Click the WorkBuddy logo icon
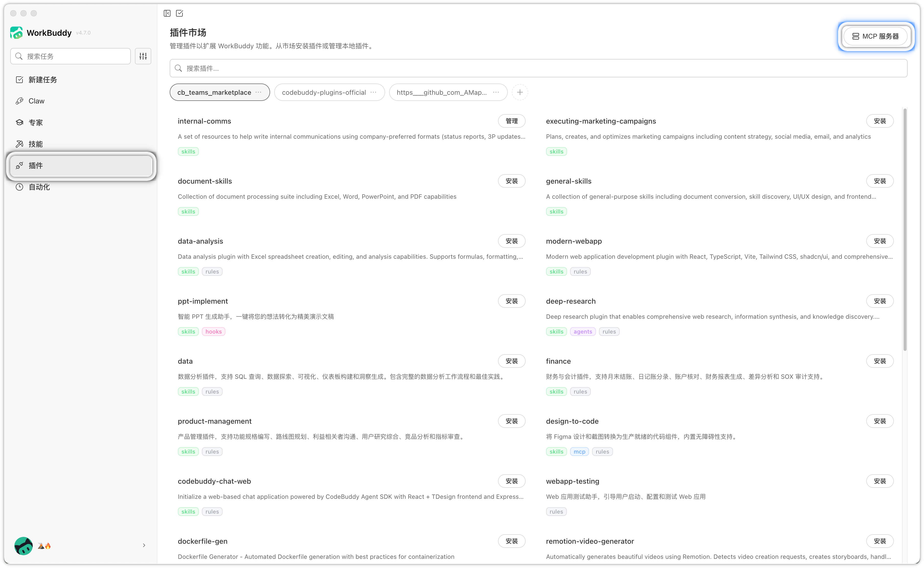Screen dimensions: 924x568 (16, 33)
